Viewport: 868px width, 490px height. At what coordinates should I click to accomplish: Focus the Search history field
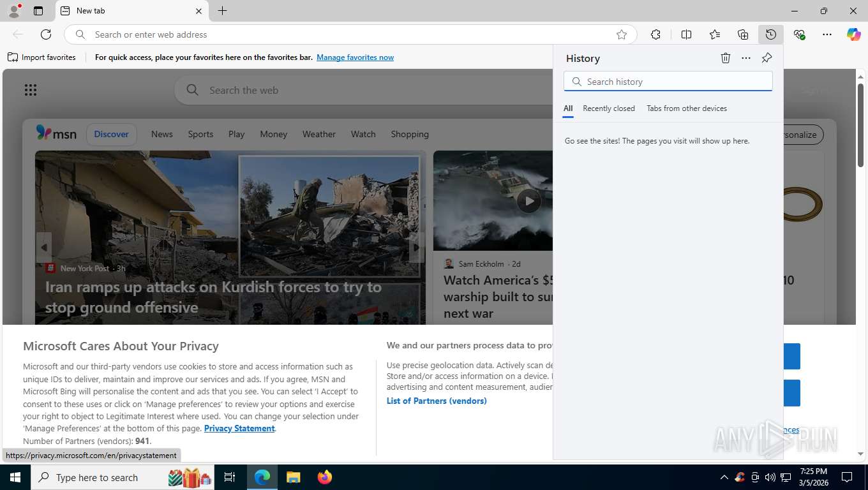click(x=668, y=82)
